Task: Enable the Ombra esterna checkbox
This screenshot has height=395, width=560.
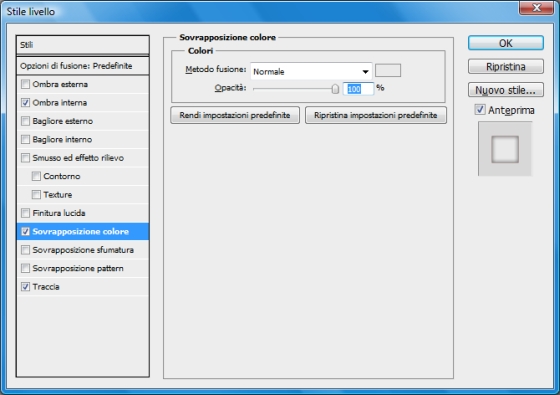Action: [25, 84]
